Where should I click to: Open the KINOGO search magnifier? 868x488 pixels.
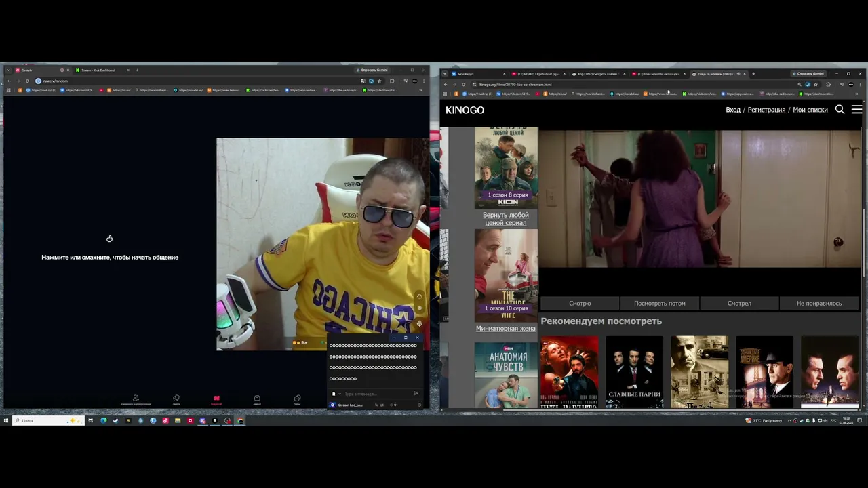pyautogui.click(x=840, y=109)
